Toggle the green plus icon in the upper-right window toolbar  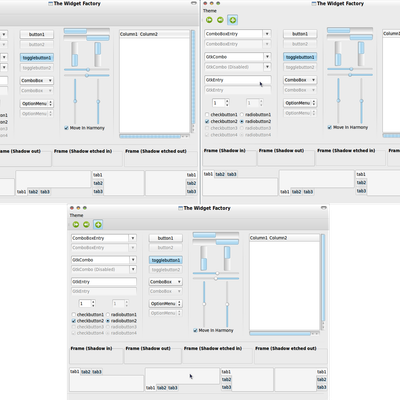pyautogui.click(x=233, y=20)
